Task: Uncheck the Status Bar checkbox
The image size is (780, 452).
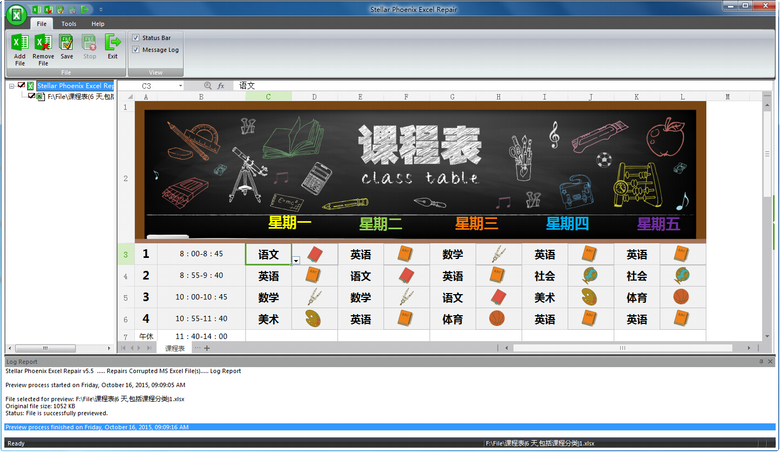Action: 136,38
